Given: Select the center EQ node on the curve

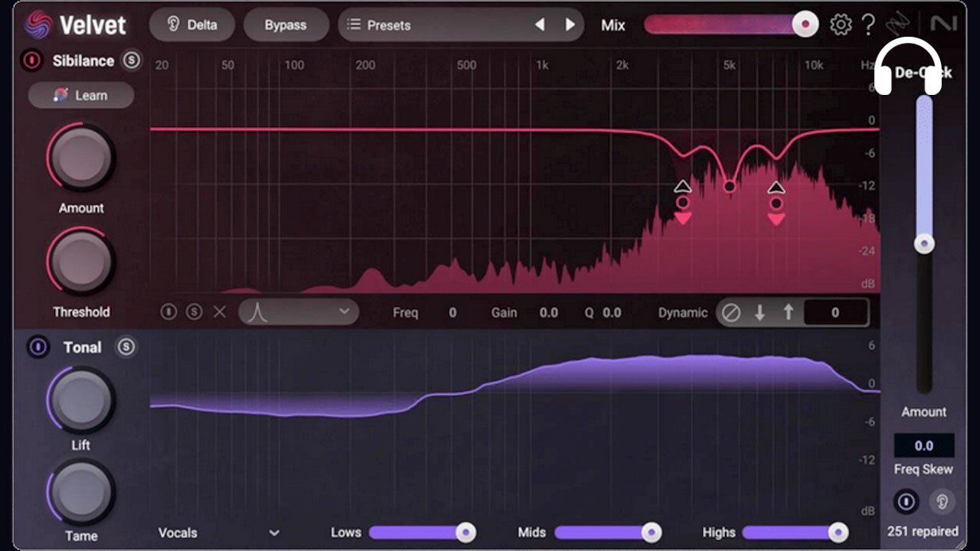Looking at the screenshot, I should pyautogui.click(x=730, y=186).
